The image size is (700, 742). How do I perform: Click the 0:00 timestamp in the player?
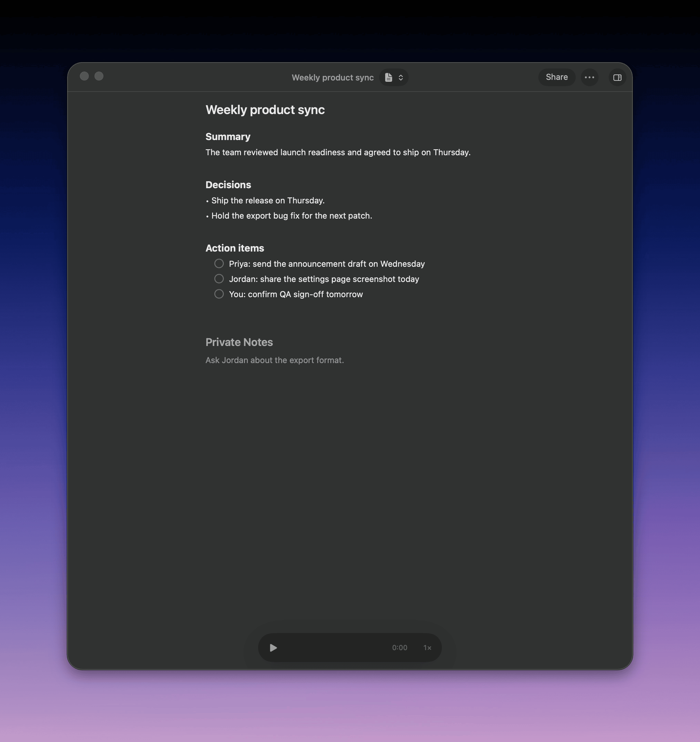tap(400, 648)
